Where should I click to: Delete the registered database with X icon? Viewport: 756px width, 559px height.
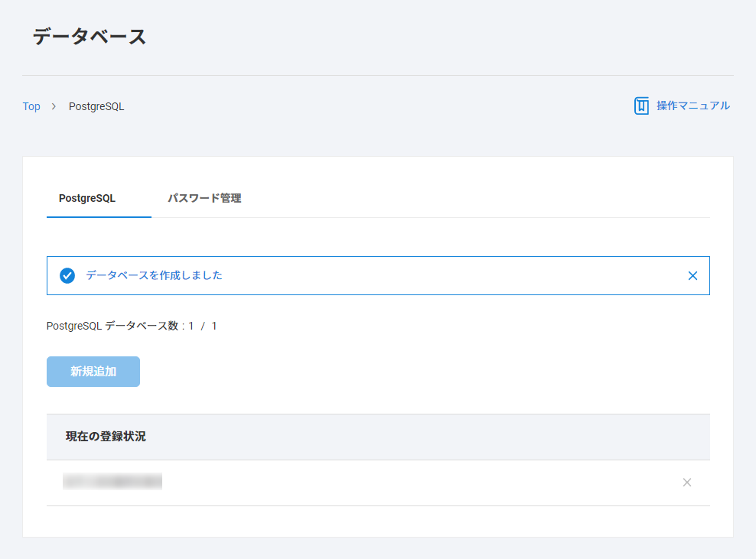click(x=686, y=483)
